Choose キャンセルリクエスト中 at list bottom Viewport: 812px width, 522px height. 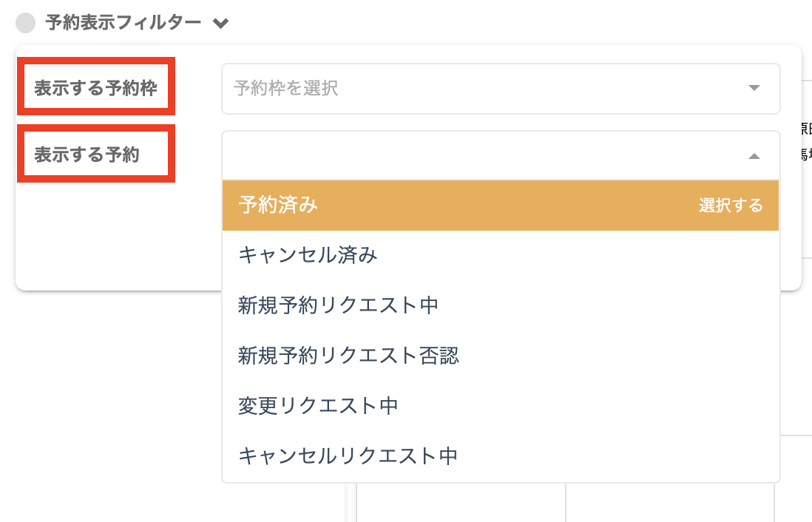[x=348, y=455]
